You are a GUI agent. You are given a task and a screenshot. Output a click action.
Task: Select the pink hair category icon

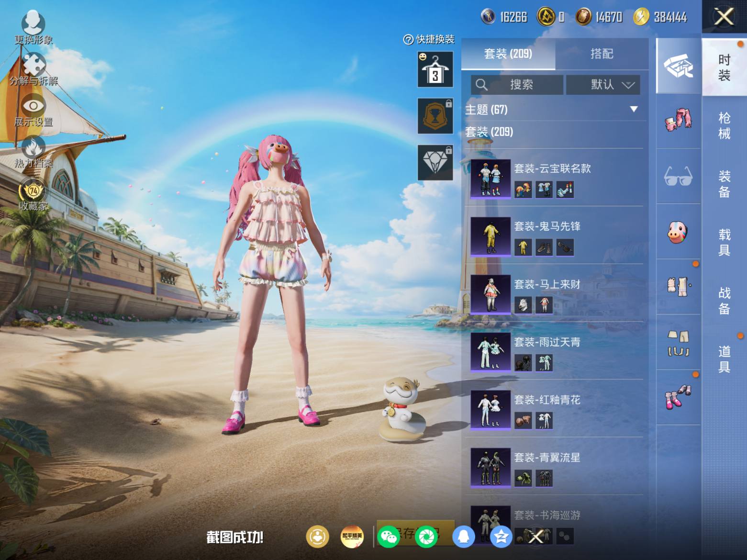[x=678, y=120]
